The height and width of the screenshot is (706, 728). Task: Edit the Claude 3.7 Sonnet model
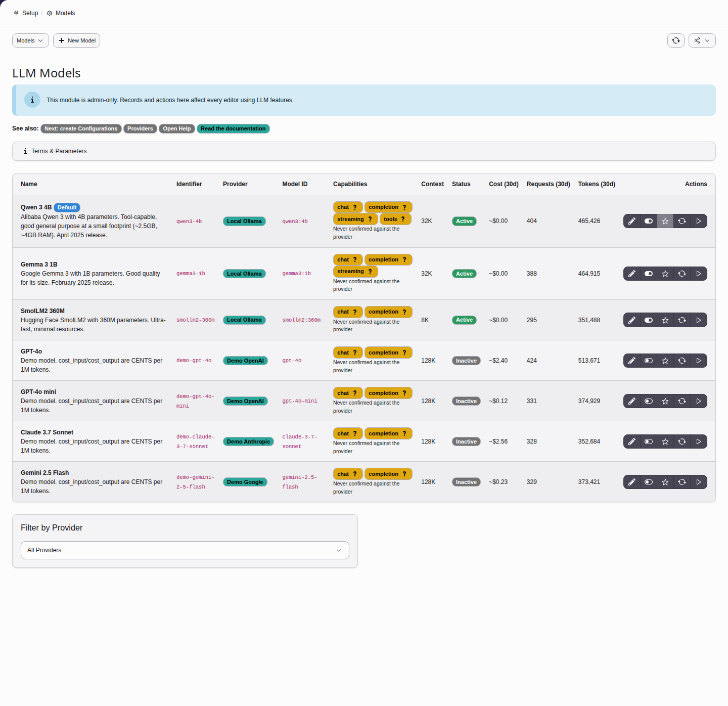pos(632,442)
